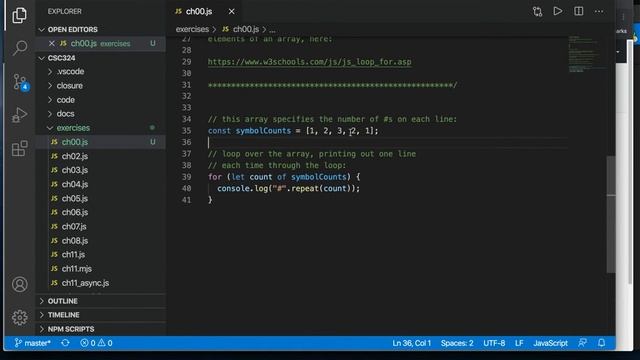640x360 pixels.
Task: Click the breadcrumb ellipsis symbol item
Action: point(272,30)
